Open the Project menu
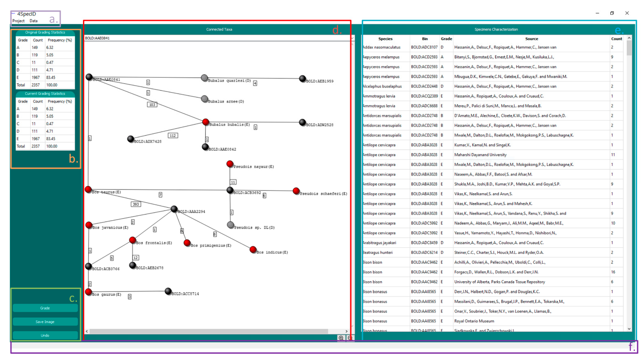This screenshot has height=359, width=644. (18, 21)
